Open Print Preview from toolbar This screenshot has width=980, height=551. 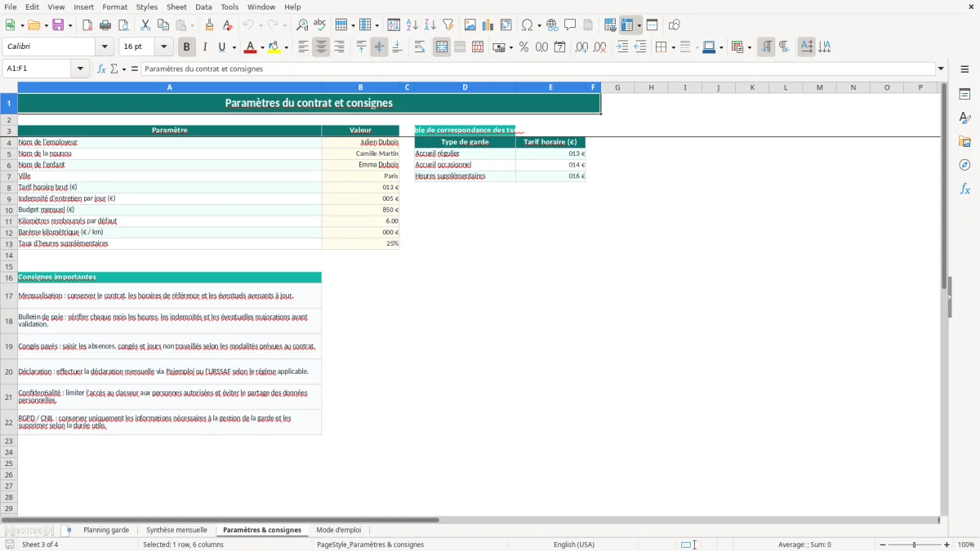(123, 25)
